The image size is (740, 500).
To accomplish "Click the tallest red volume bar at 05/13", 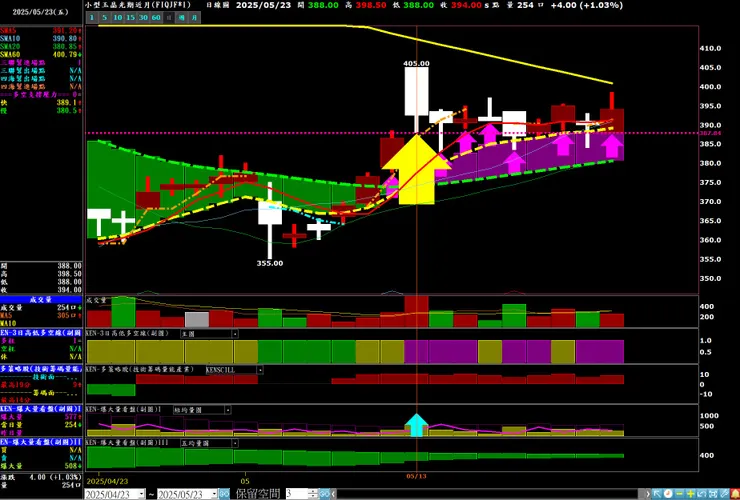I will pos(416,312).
